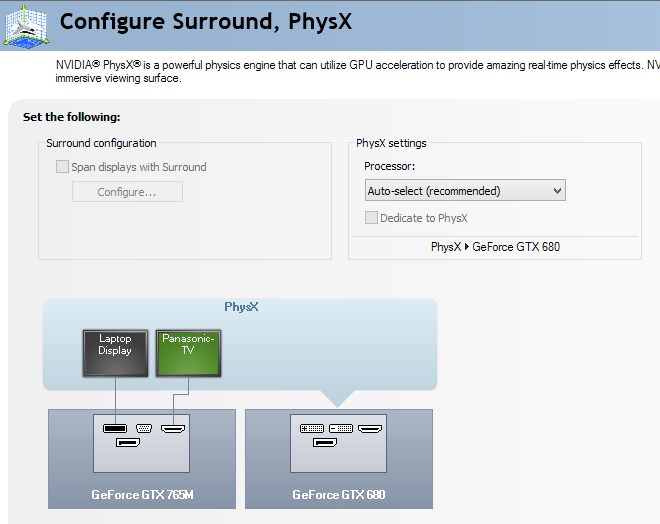Select the Laptop Display thumbnail
660x524 pixels.
coord(115,353)
